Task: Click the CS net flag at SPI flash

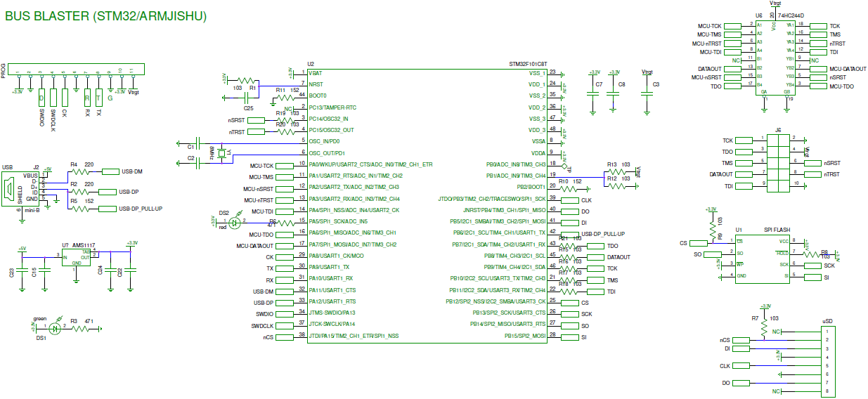Action: point(699,243)
